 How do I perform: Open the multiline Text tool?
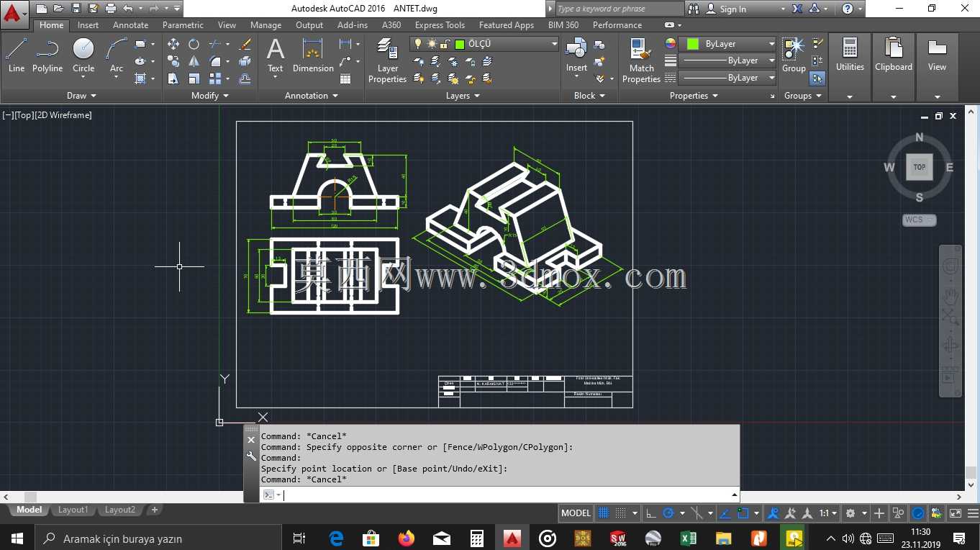276,55
